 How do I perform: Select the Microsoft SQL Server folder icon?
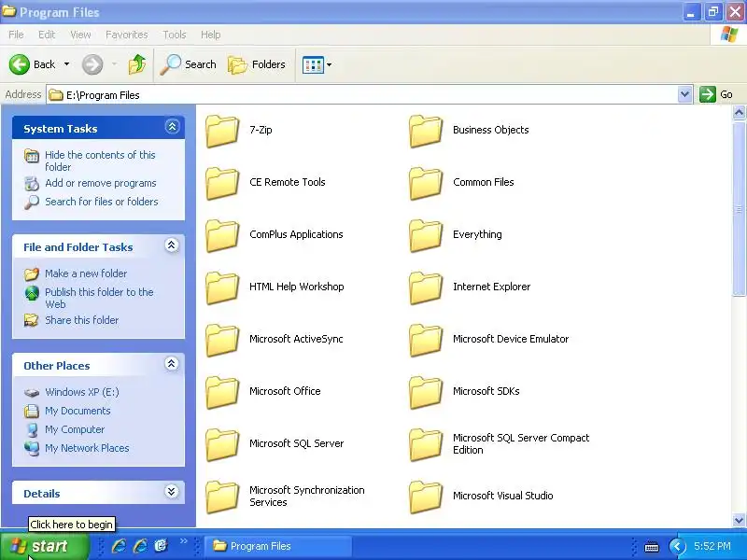pyautogui.click(x=222, y=445)
